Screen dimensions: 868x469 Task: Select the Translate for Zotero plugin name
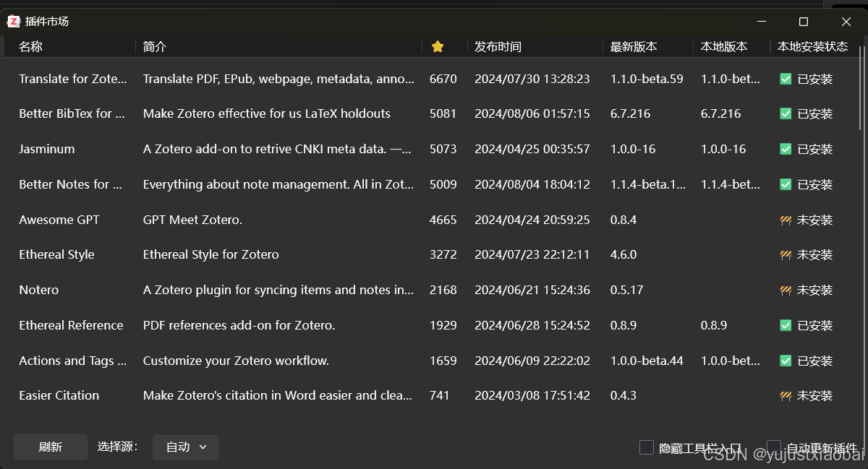[73, 79]
